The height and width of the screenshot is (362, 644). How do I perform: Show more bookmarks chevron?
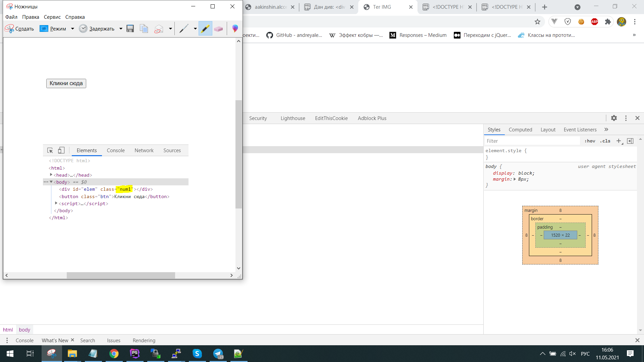(634, 35)
